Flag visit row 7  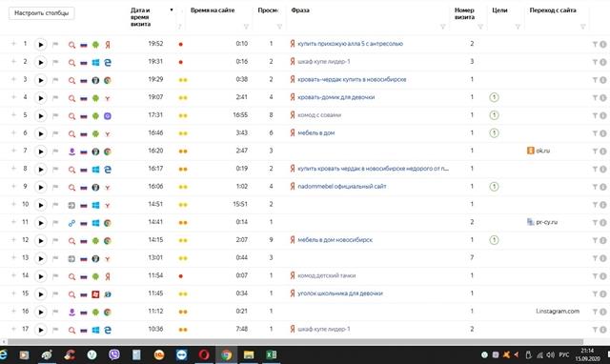coord(55,152)
